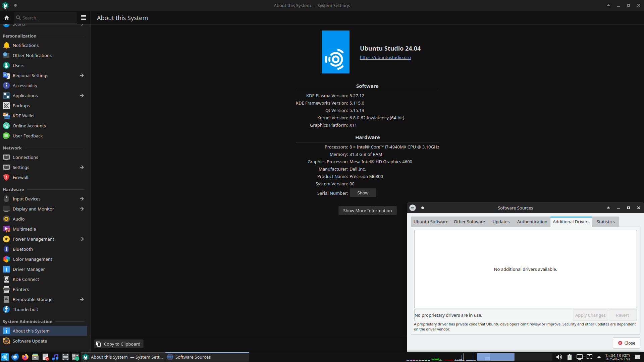
Task: Launch the music player from the taskbar
Action: click(x=55, y=357)
